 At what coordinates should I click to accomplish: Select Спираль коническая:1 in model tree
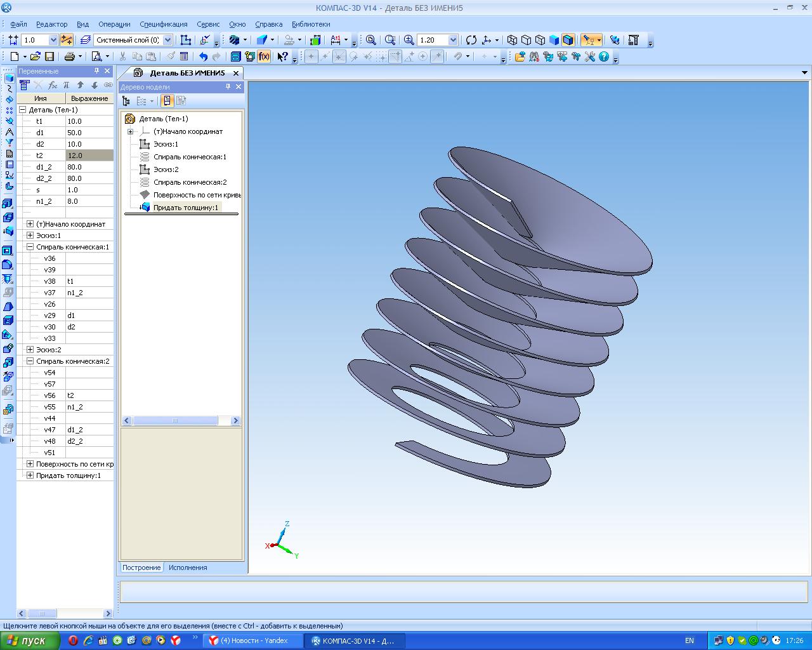[x=190, y=157]
